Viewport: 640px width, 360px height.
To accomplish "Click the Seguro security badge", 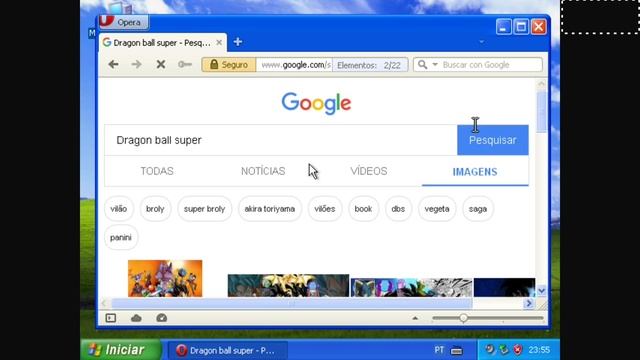I will [x=229, y=65].
